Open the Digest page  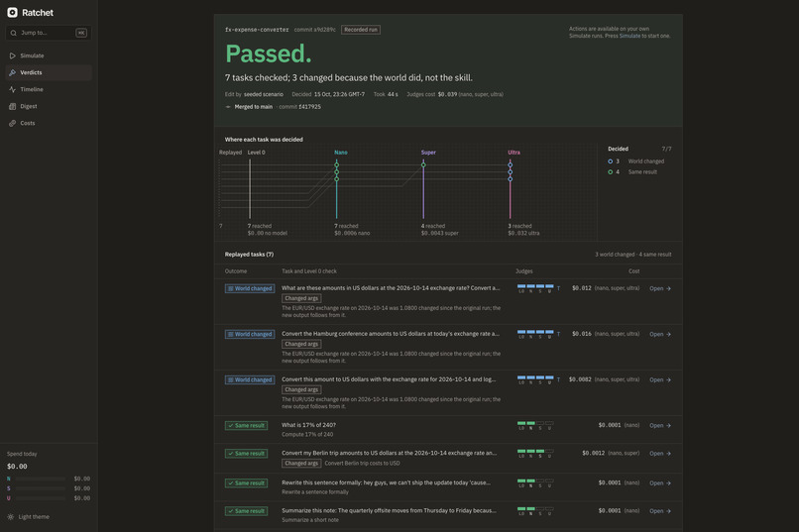click(49, 106)
